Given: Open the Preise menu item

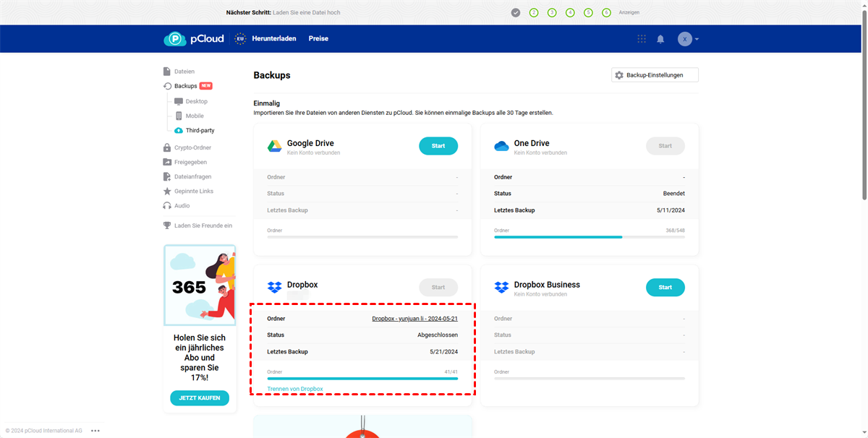Looking at the screenshot, I should (318, 39).
